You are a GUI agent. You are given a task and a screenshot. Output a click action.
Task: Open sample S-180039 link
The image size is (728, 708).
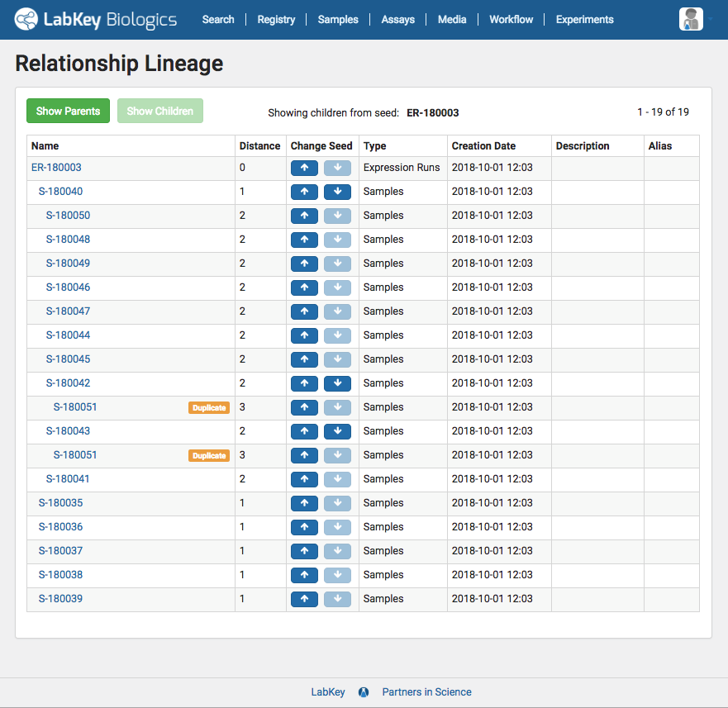[x=60, y=599]
